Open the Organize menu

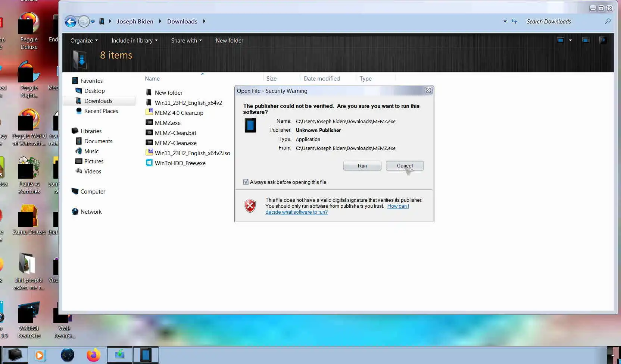click(x=84, y=40)
